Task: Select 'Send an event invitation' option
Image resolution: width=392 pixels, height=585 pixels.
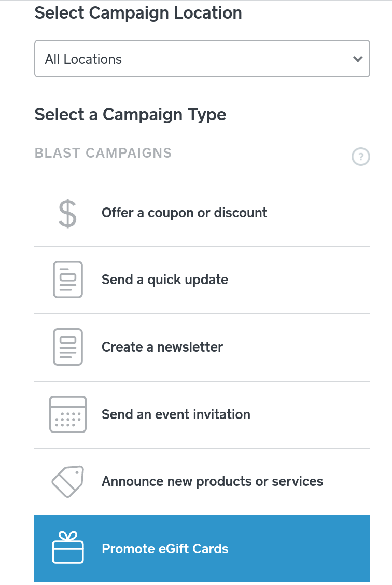Action: pyautogui.click(x=176, y=414)
